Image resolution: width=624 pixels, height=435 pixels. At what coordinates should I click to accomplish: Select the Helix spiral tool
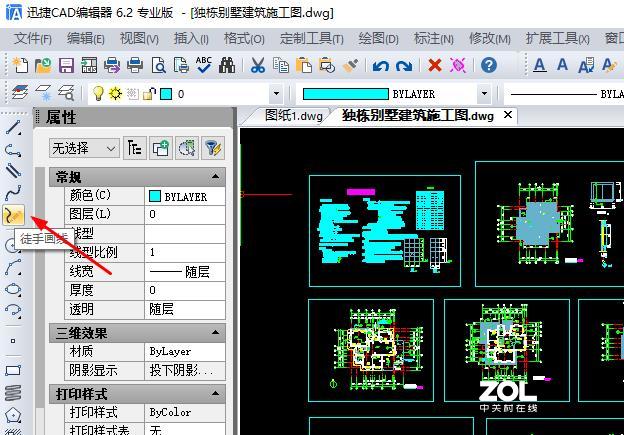(x=13, y=392)
